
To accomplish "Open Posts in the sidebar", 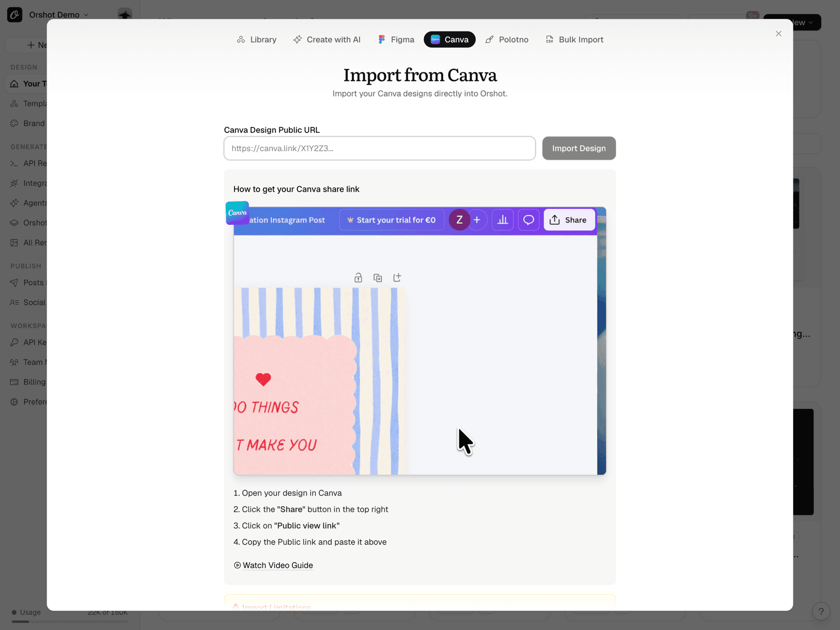I will (28, 282).
